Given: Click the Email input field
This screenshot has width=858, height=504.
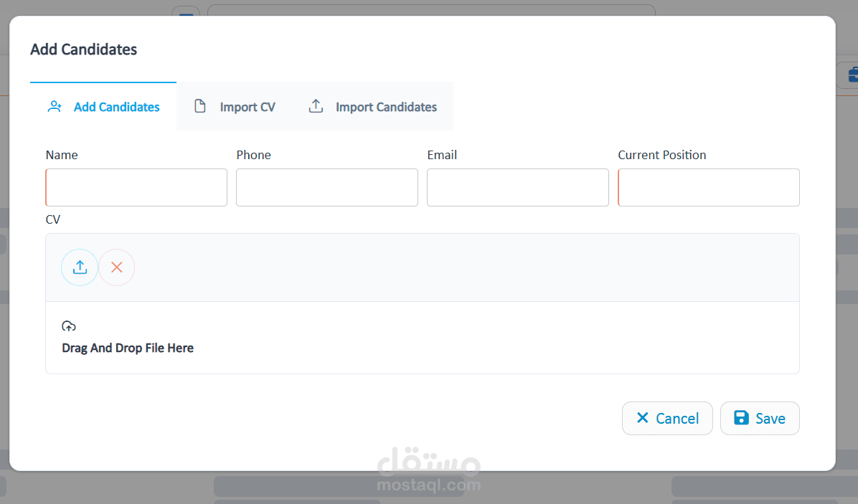Looking at the screenshot, I should 517,187.
